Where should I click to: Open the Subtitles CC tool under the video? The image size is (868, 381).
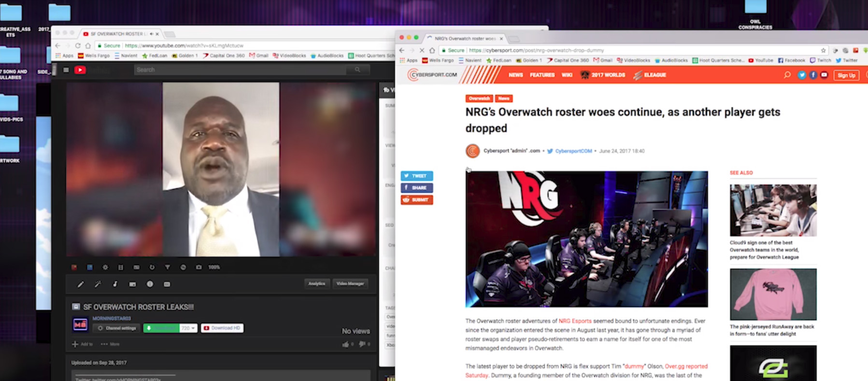point(167,284)
